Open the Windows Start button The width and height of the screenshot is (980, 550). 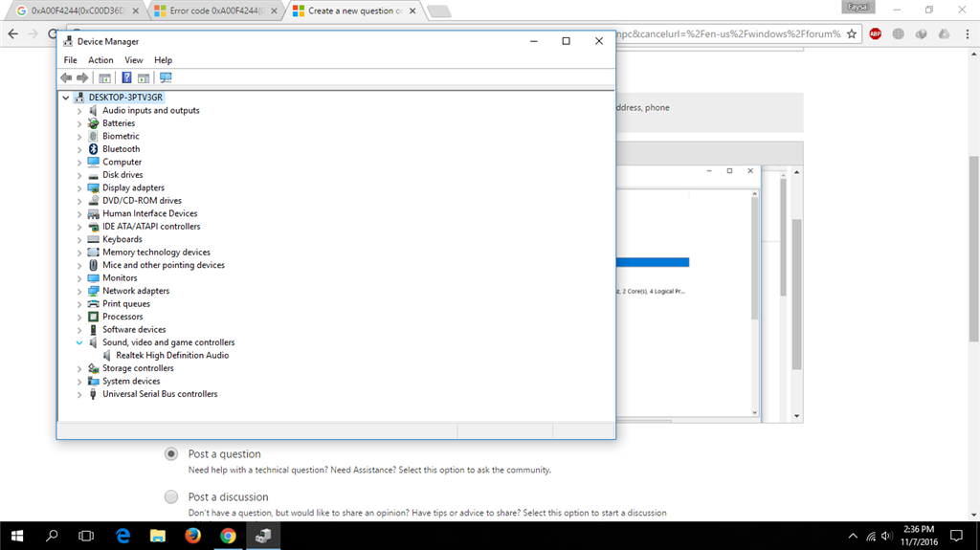tap(17, 536)
